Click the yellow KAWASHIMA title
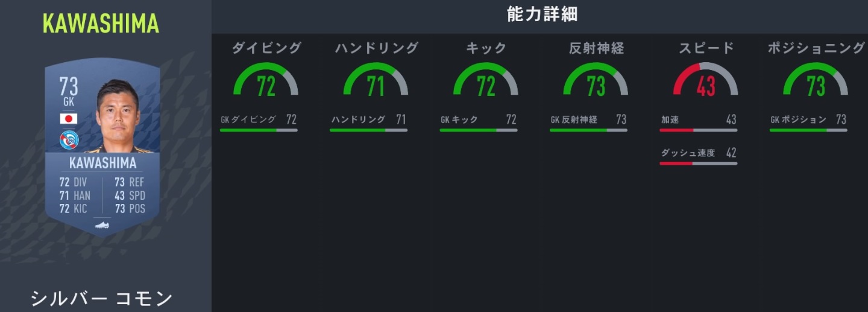This screenshot has width=868, height=312. click(x=101, y=23)
